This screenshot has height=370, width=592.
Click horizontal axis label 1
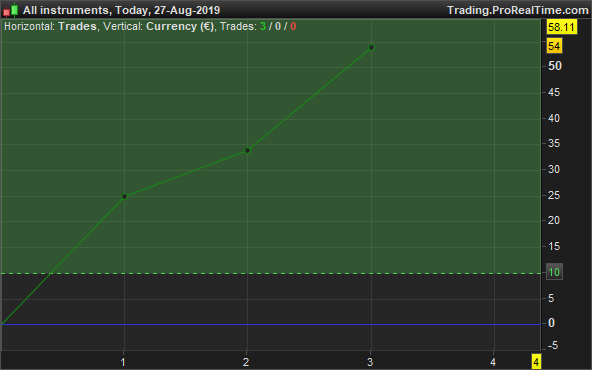click(123, 362)
